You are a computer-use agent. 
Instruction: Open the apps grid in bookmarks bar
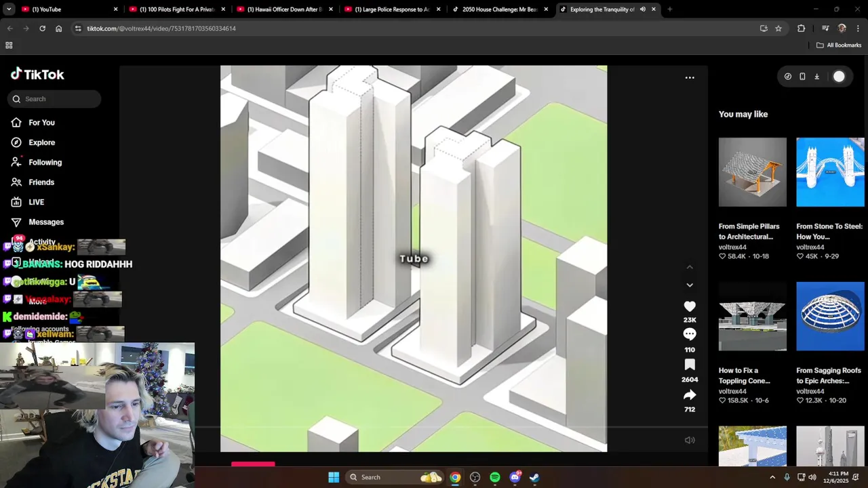coord(9,45)
